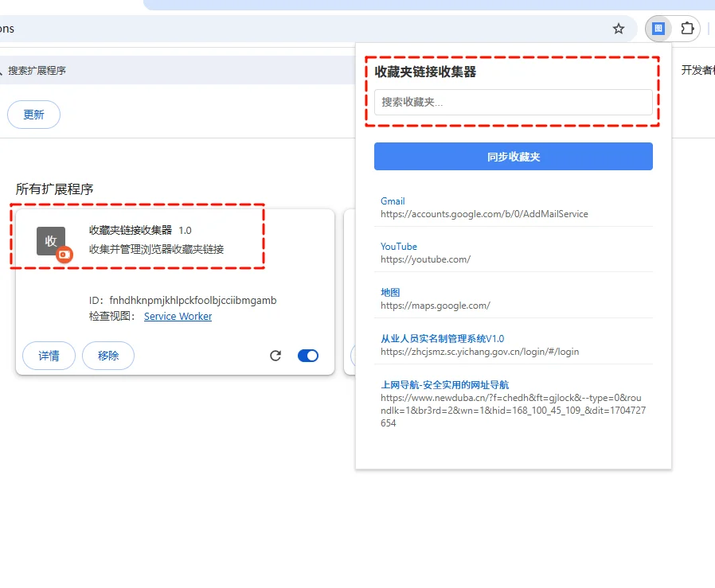Image resolution: width=715 pixels, height=588 pixels.
Task: Select the https://maps.google.com/ URL text
Action: (x=436, y=306)
